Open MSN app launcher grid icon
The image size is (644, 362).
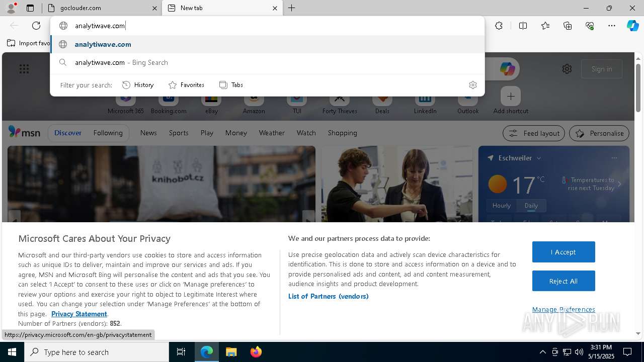click(24, 69)
